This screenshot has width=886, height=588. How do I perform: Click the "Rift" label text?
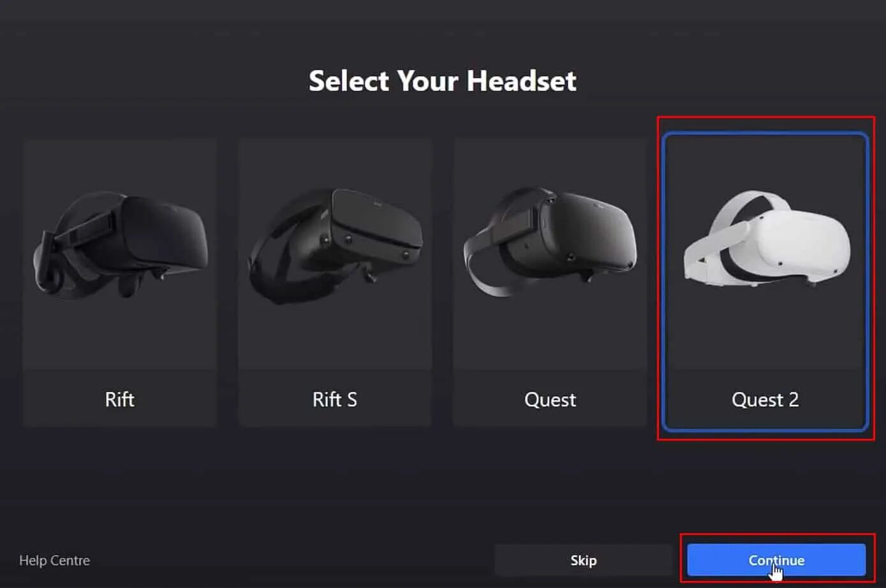pyautogui.click(x=119, y=399)
